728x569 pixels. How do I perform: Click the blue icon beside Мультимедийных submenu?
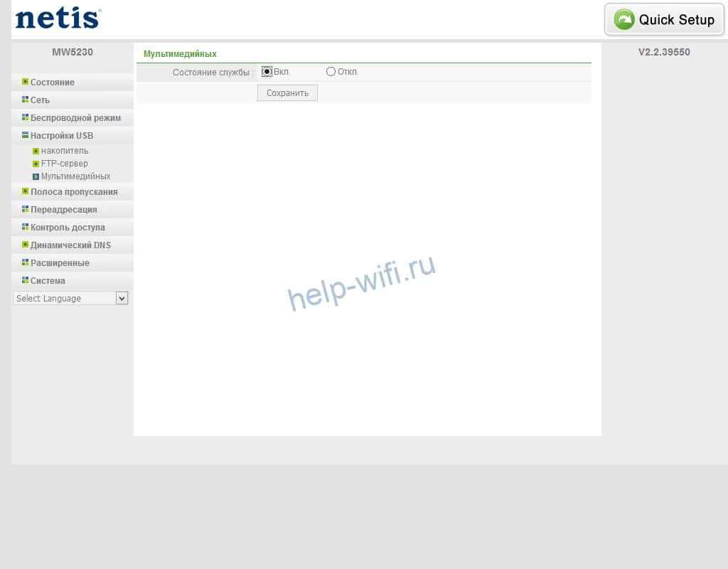[x=36, y=176]
